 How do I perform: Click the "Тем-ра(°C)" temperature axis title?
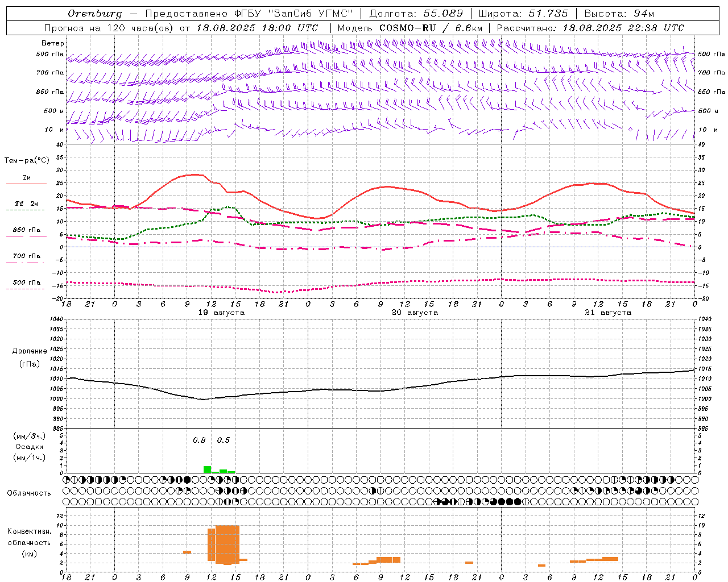[x=27, y=161]
